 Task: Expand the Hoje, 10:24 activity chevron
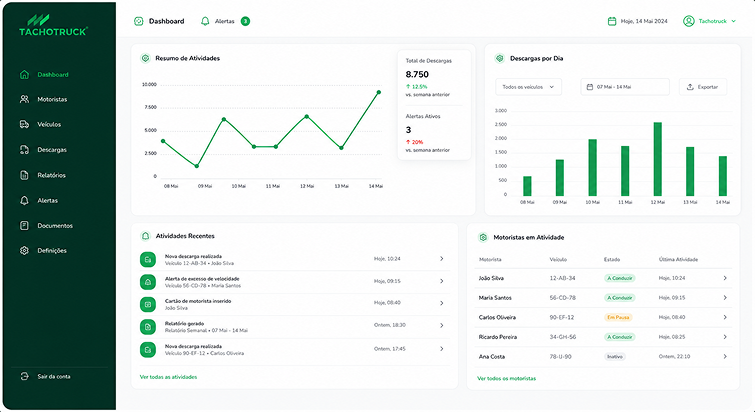(x=442, y=258)
